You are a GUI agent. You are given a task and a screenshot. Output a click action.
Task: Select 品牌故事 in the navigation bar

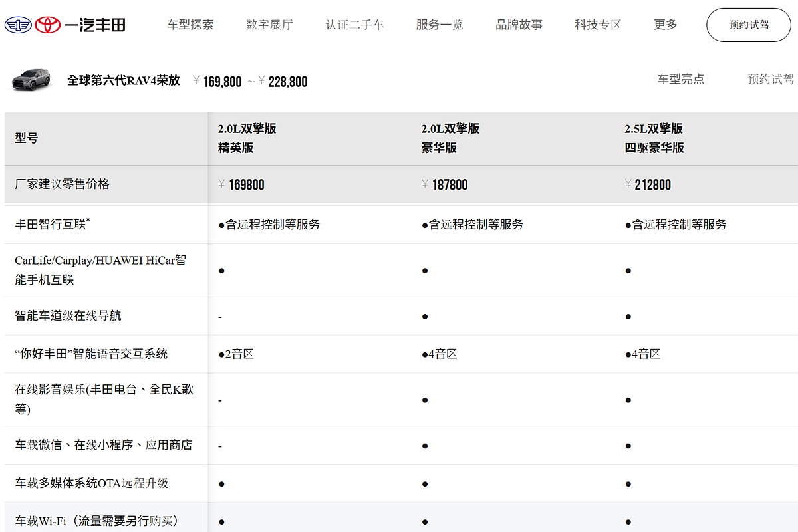pos(519,25)
